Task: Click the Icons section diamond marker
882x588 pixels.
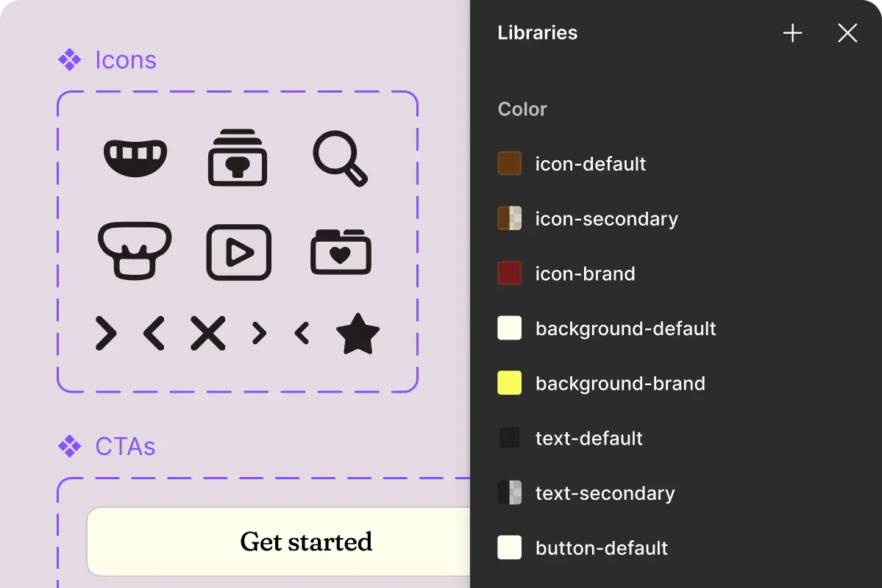Action: click(x=69, y=60)
